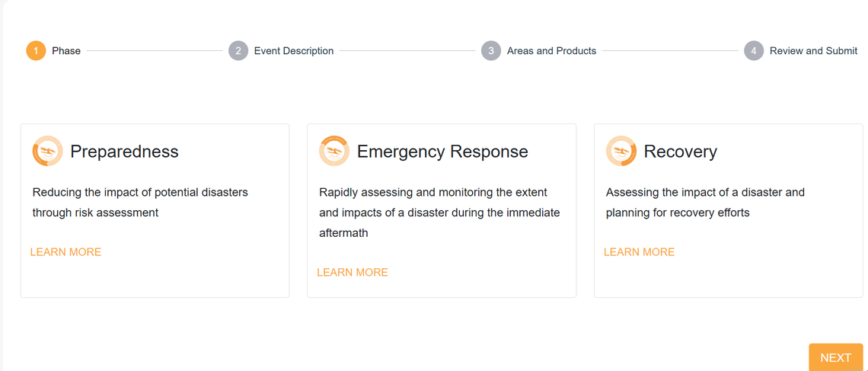Select the orange step 1 circle

(36, 51)
